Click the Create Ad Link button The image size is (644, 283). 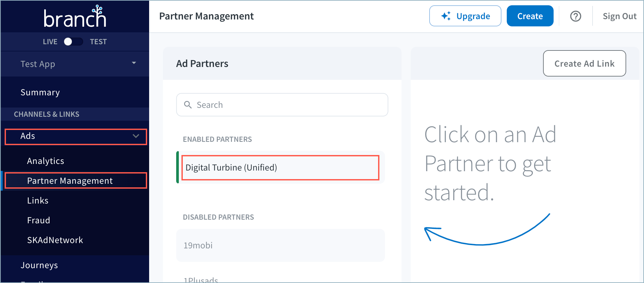[584, 63]
